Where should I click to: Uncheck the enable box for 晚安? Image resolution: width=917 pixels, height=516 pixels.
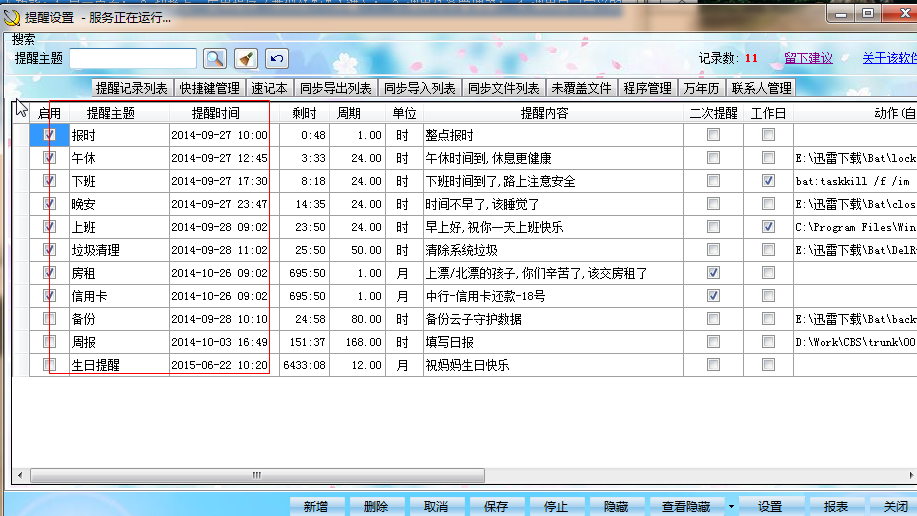(49, 204)
